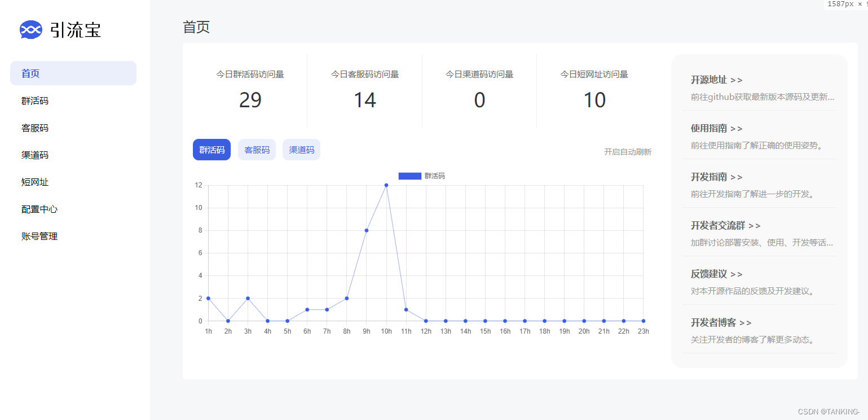Open 群活码 in the sidebar
Image resolution: width=868 pixels, height=420 pixels.
click(x=73, y=100)
